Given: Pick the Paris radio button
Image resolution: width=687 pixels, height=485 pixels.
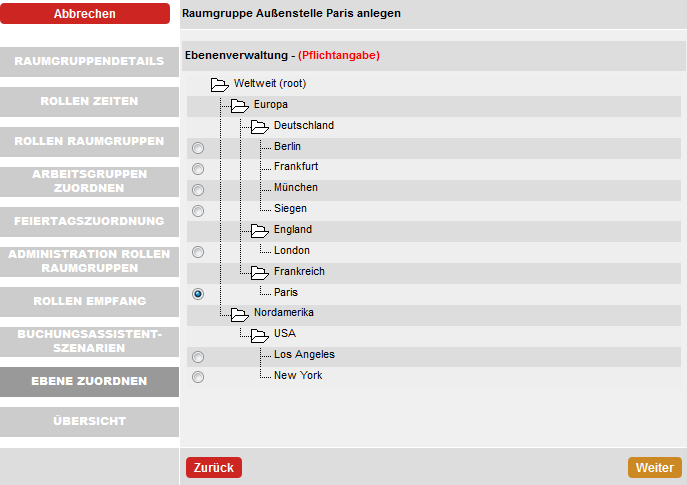Looking at the screenshot, I should (x=198, y=294).
